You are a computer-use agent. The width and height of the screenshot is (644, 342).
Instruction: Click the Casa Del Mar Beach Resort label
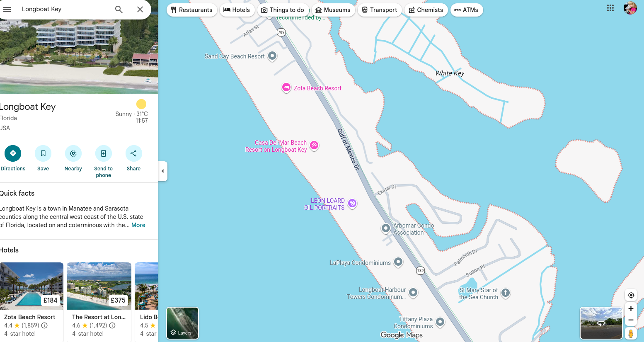pyautogui.click(x=276, y=146)
